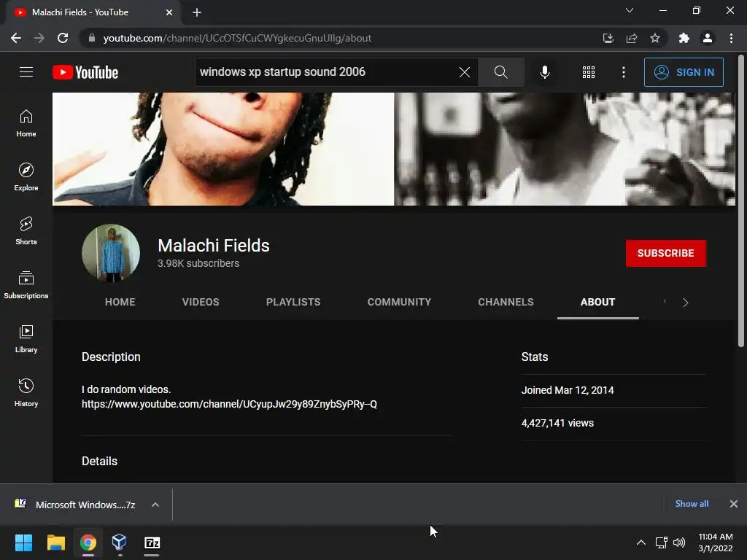Viewport: 747px width, 560px height.
Task: Open File Explorer from taskbar
Action: pos(55,542)
